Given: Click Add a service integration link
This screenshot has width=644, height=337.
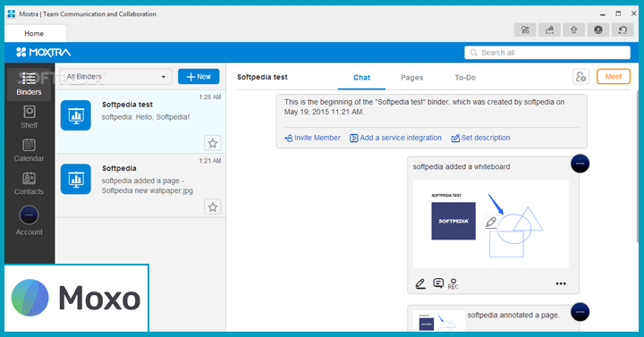Looking at the screenshot, I should point(395,138).
